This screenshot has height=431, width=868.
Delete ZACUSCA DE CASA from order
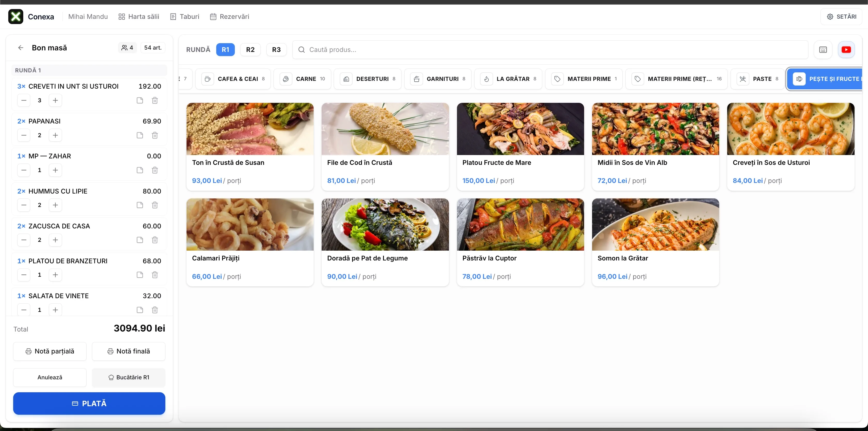[155, 240]
